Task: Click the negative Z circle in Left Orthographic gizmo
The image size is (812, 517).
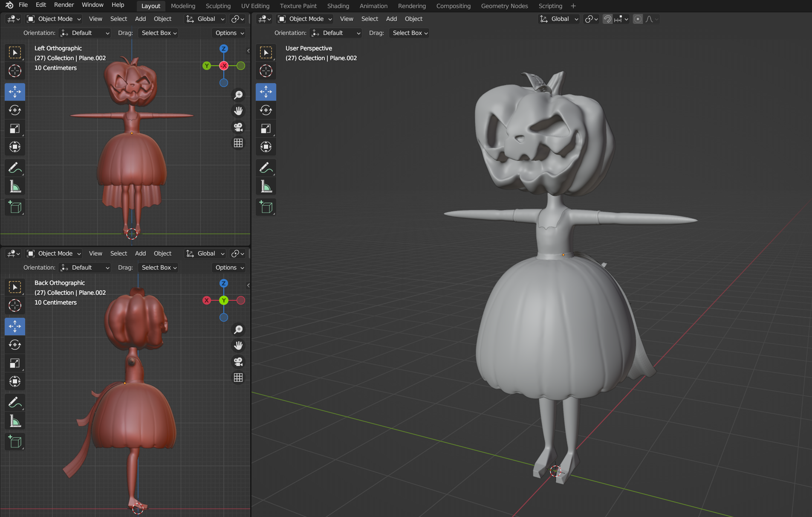Action: coord(224,83)
